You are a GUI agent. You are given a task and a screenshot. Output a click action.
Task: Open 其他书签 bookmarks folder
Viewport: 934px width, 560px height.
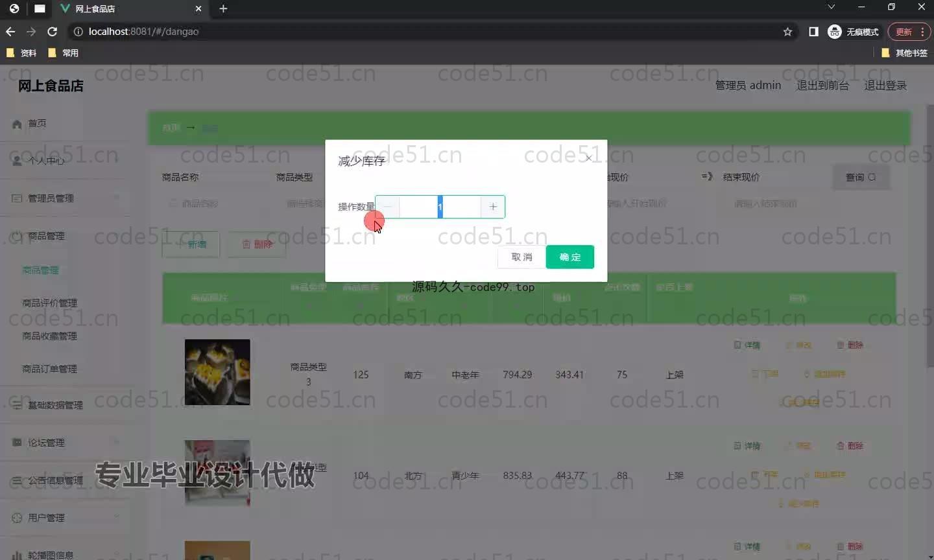[x=904, y=53]
